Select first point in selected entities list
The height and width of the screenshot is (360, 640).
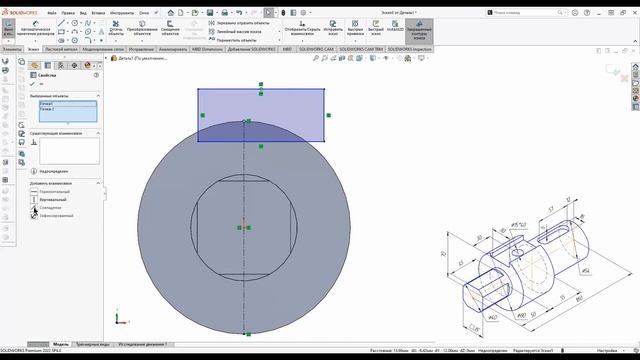(68, 104)
